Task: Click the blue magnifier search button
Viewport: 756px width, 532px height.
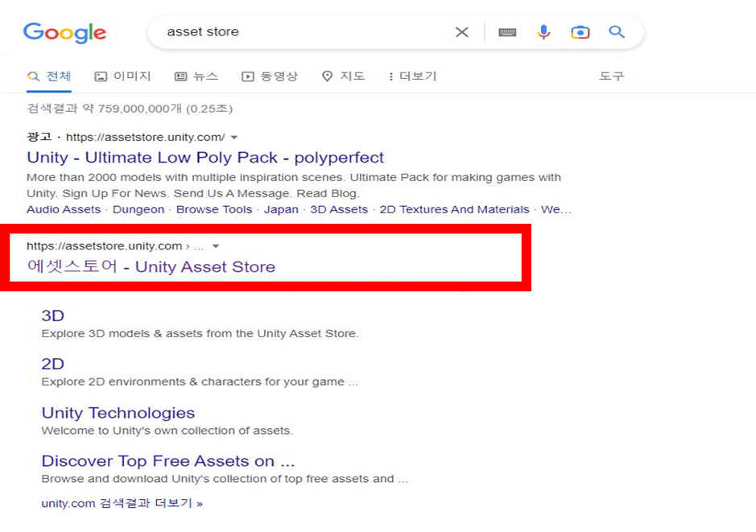Action: click(x=616, y=32)
